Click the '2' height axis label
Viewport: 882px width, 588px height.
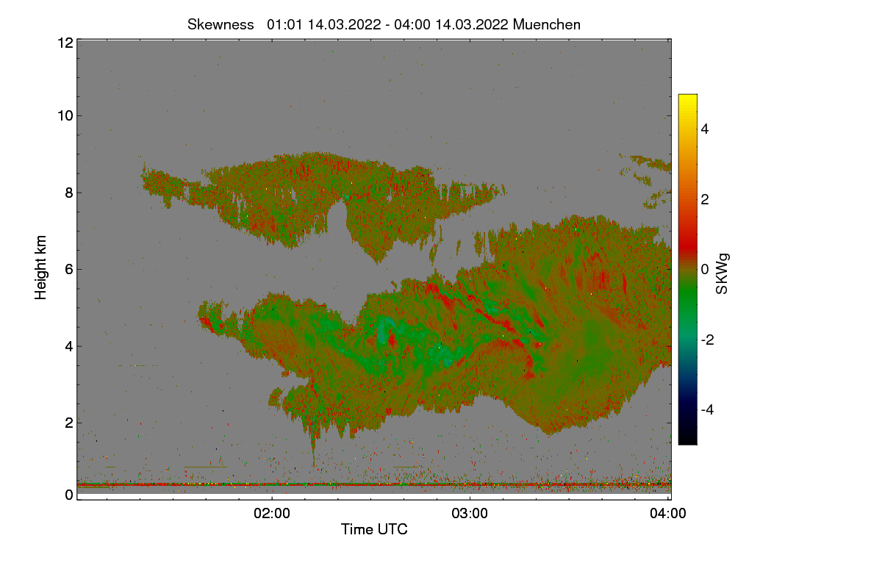coord(68,423)
